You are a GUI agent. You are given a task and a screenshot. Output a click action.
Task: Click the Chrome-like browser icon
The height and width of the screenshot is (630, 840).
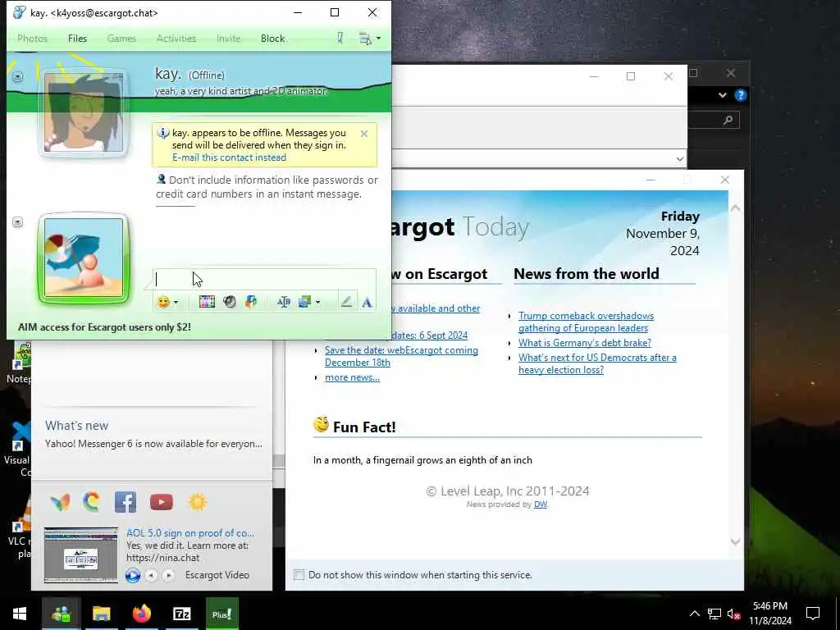92,502
